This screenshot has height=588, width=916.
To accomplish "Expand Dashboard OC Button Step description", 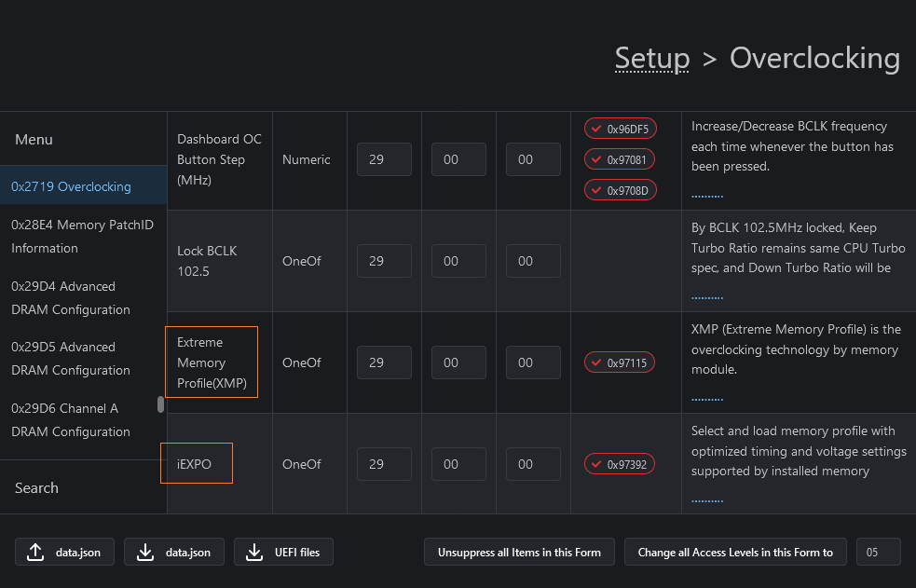I will pyautogui.click(x=707, y=196).
